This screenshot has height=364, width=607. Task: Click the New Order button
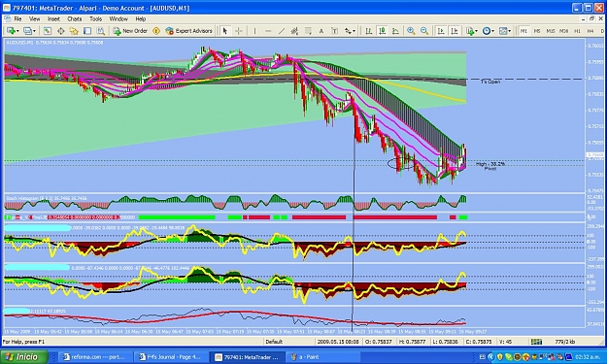(130, 31)
